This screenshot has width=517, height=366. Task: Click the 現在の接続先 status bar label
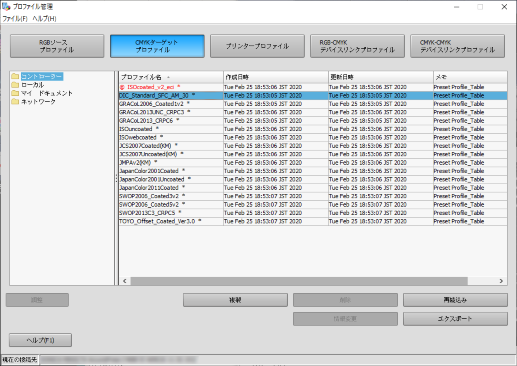pos(20,360)
